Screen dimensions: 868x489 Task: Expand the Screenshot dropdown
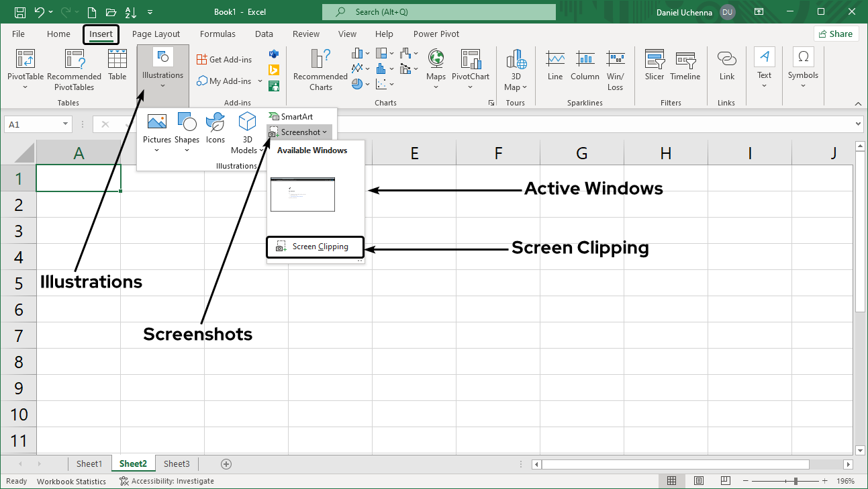pos(299,132)
